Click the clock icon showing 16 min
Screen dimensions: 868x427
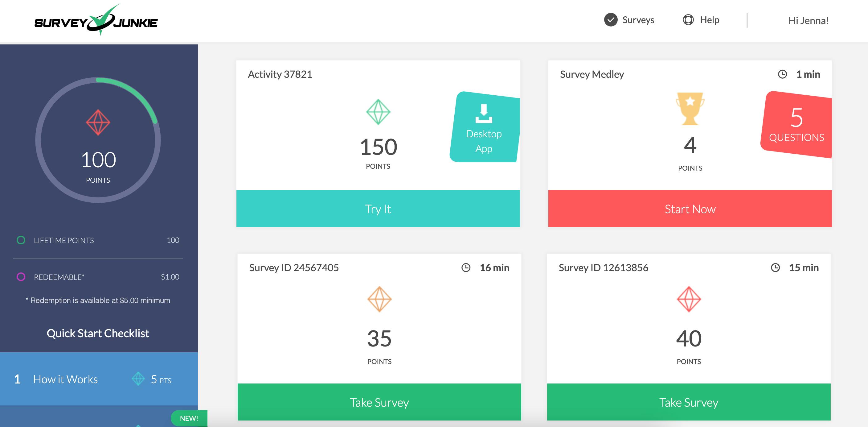(x=466, y=267)
